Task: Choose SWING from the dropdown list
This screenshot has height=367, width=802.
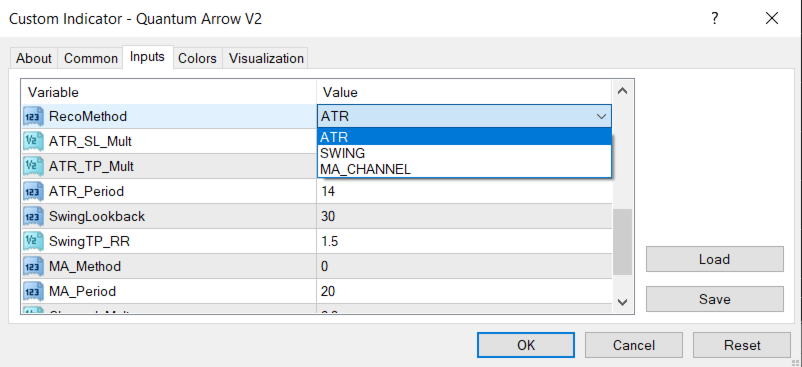Action: [464, 153]
